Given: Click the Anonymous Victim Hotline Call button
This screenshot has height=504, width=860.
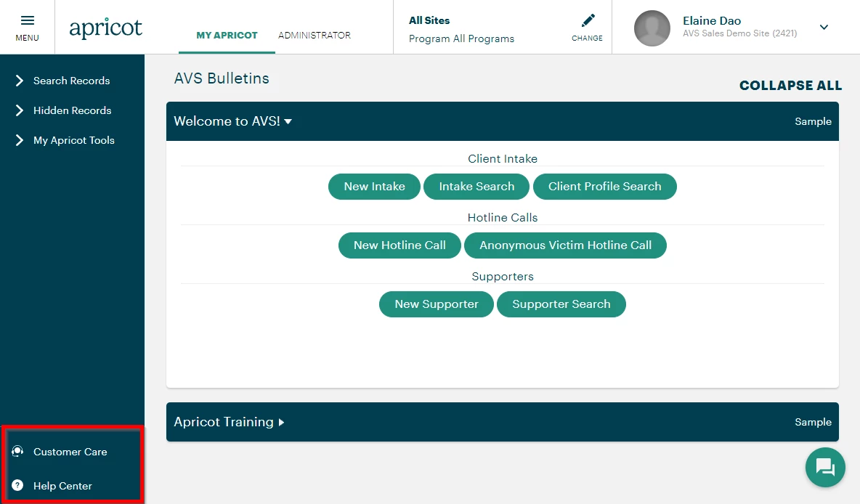Looking at the screenshot, I should (x=565, y=245).
